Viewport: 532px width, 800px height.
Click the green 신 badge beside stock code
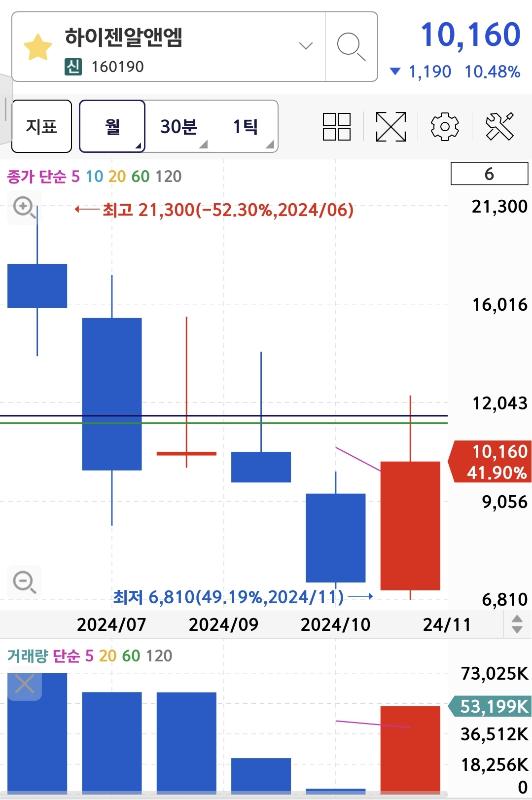[73, 67]
